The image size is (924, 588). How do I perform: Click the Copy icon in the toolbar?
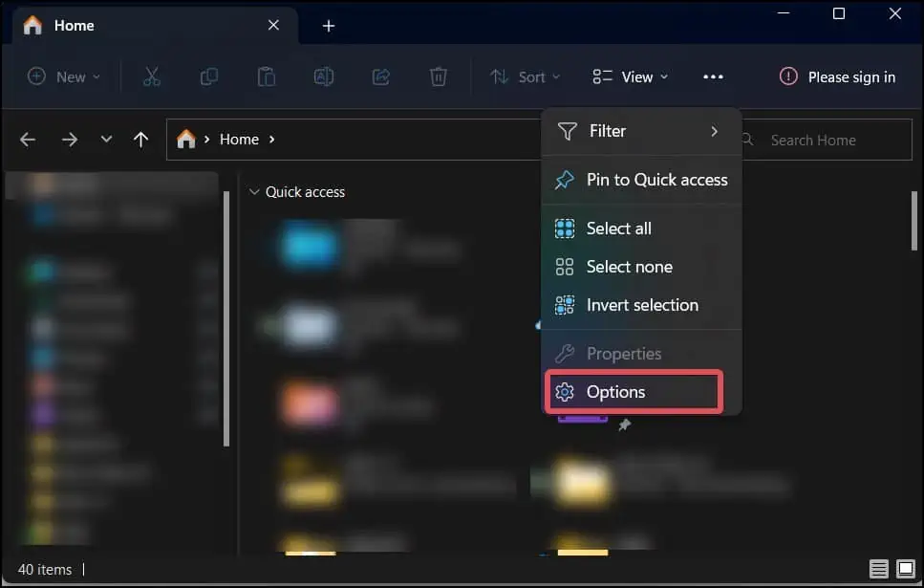tap(209, 76)
